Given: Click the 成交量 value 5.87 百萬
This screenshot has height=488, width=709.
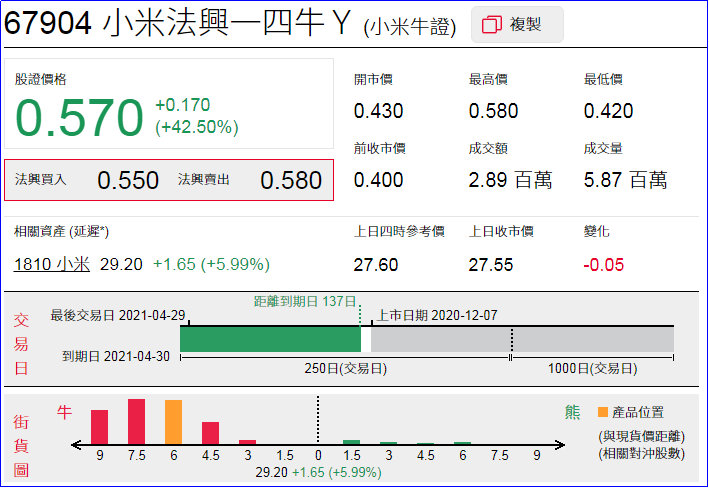Looking at the screenshot, I should (625, 180).
